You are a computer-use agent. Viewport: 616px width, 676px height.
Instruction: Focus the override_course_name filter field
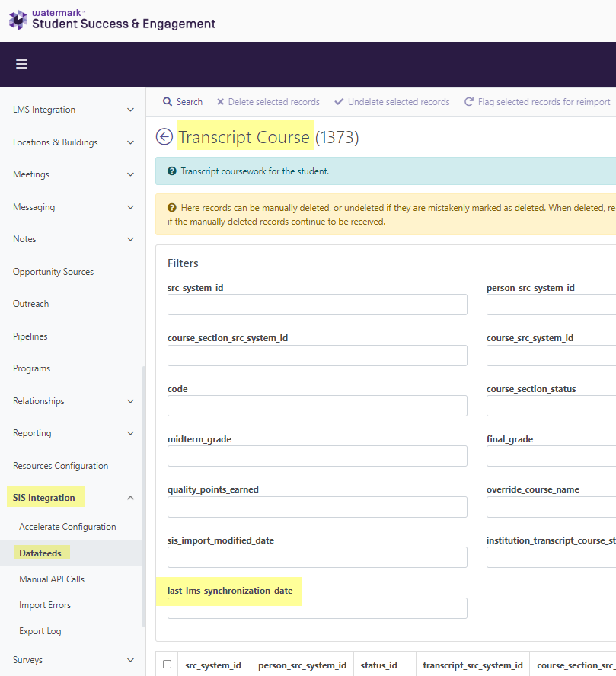pyautogui.click(x=551, y=507)
